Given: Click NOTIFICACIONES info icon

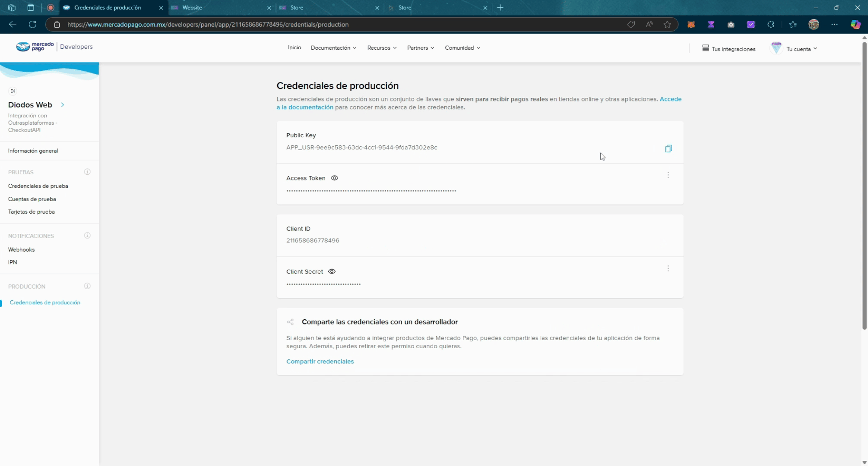Looking at the screenshot, I should tap(87, 236).
